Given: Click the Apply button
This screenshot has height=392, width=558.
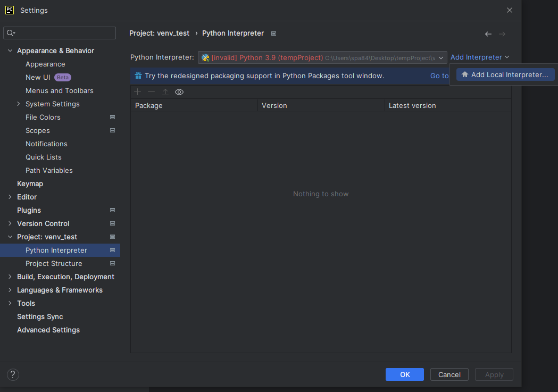Looking at the screenshot, I should pos(494,374).
